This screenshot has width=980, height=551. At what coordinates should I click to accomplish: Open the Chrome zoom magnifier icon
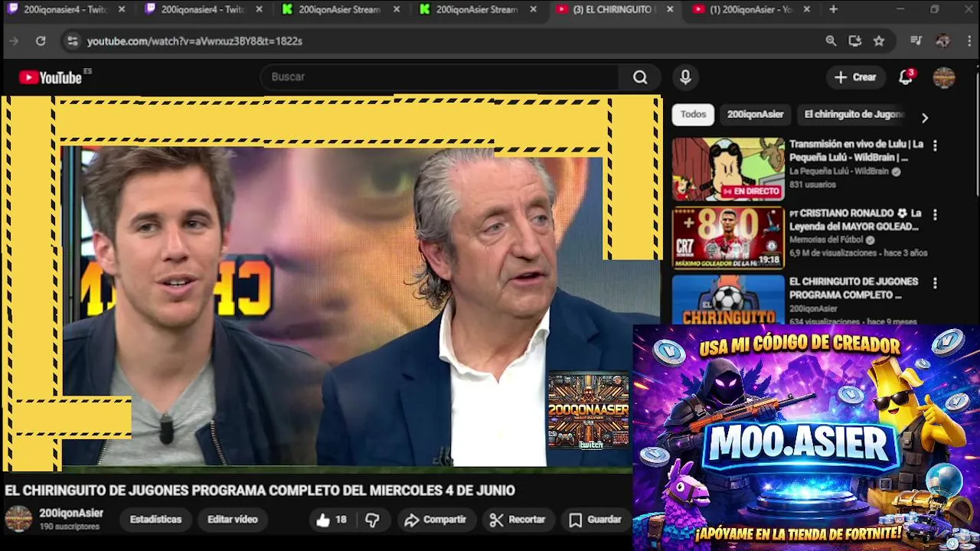[x=831, y=41]
